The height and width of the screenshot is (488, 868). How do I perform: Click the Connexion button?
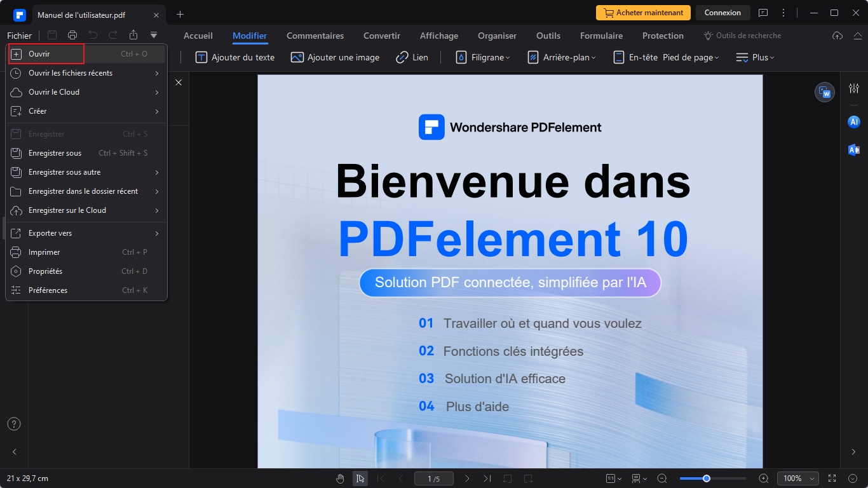point(722,13)
